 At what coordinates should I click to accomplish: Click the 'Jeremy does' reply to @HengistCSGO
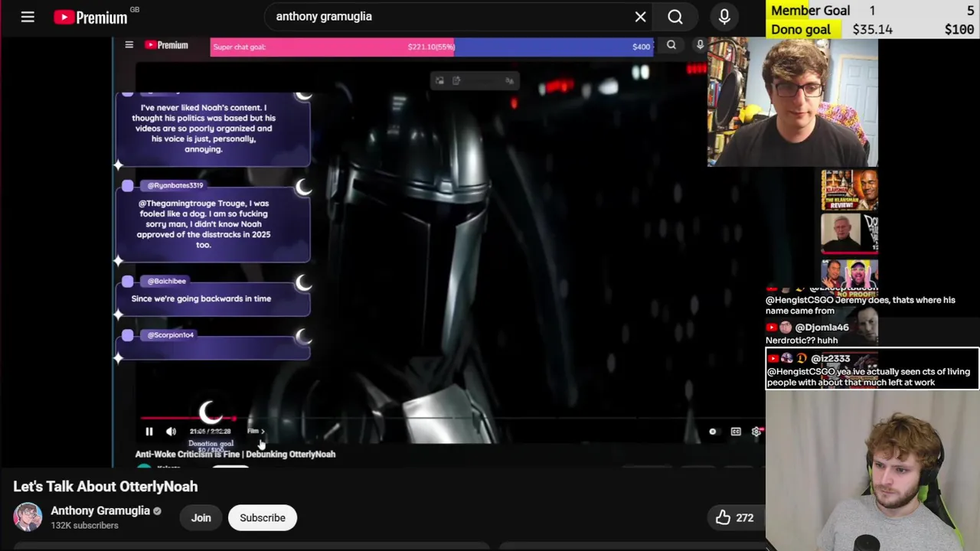[x=861, y=305]
